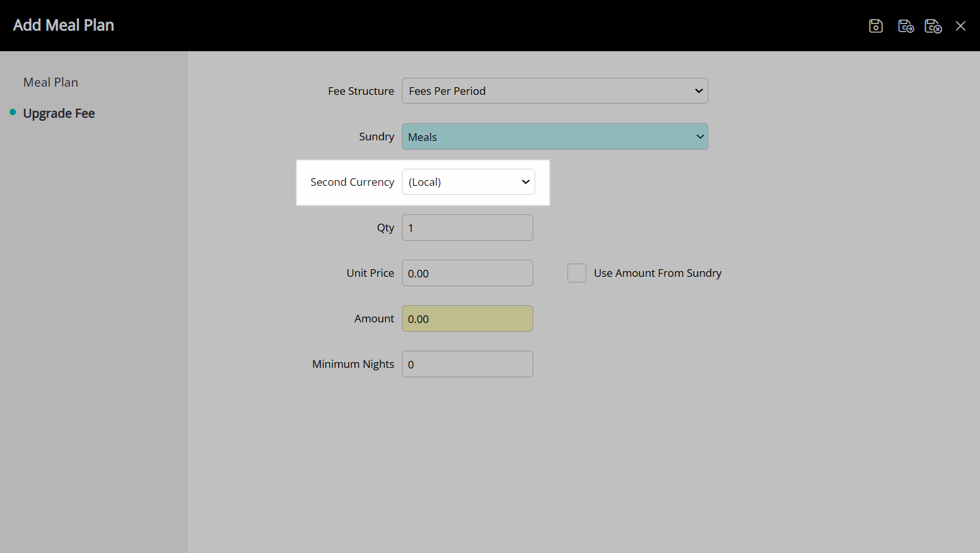Enable Use Amount From Sundry checkbox
The height and width of the screenshot is (553, 980).
(x=577, y=273)
